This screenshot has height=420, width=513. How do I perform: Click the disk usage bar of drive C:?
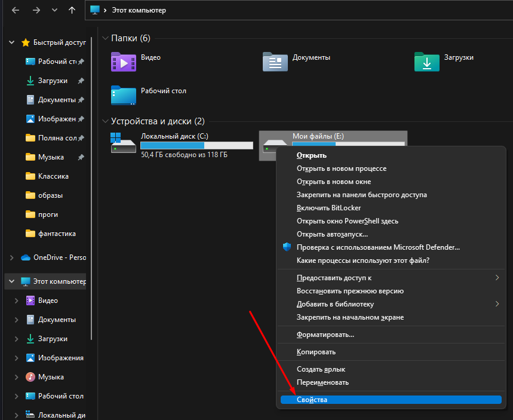(197, 145)
